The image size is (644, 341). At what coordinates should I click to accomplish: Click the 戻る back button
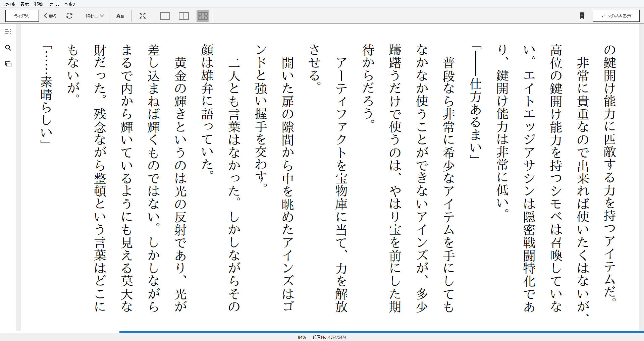tap(50, 16)
